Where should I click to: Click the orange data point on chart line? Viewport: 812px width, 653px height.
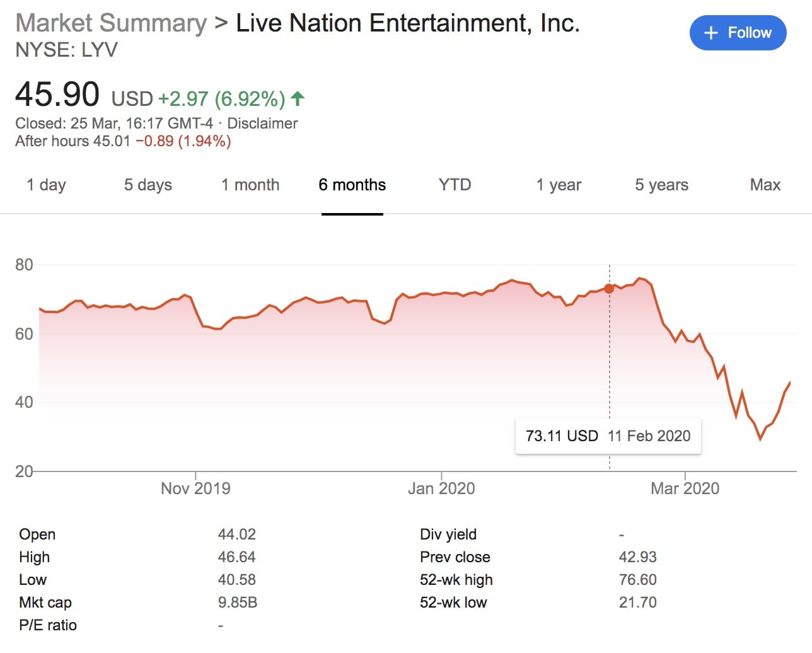[x=609, y=289]
